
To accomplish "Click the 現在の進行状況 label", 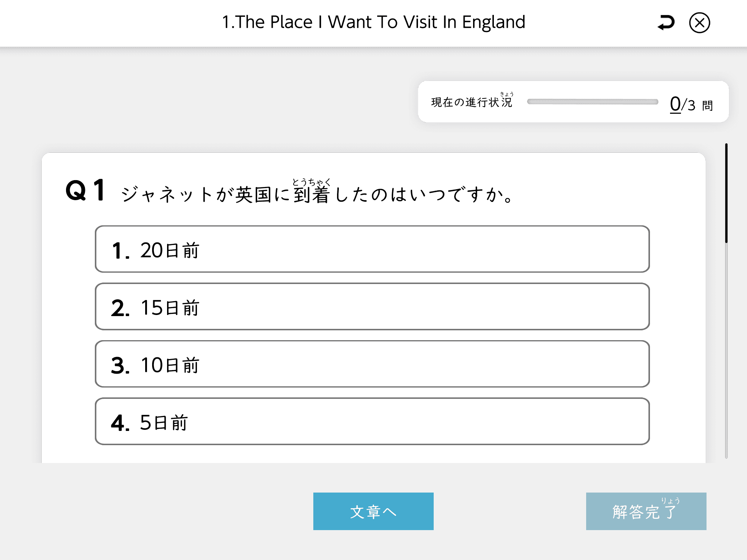I will pyautogui.click(x=472, y=102).
